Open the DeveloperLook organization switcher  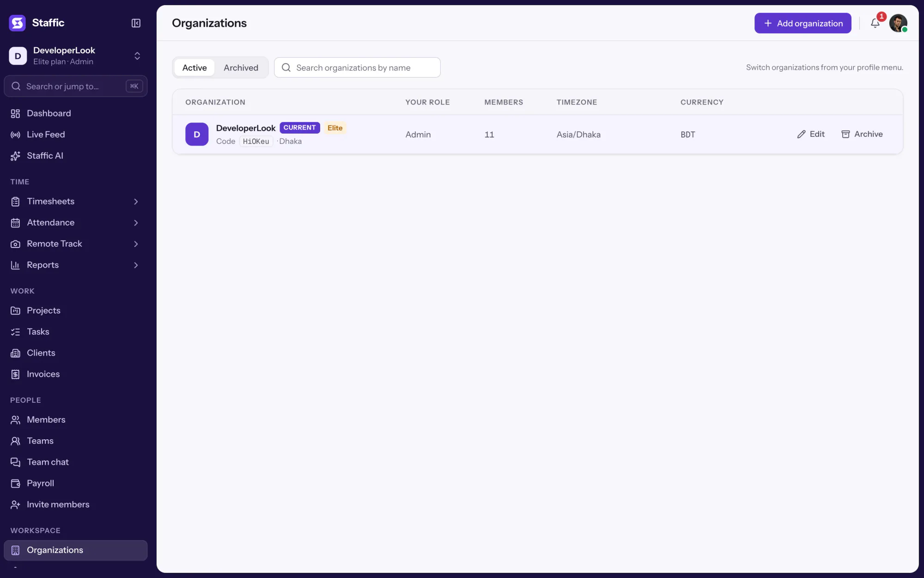[75, 56]
